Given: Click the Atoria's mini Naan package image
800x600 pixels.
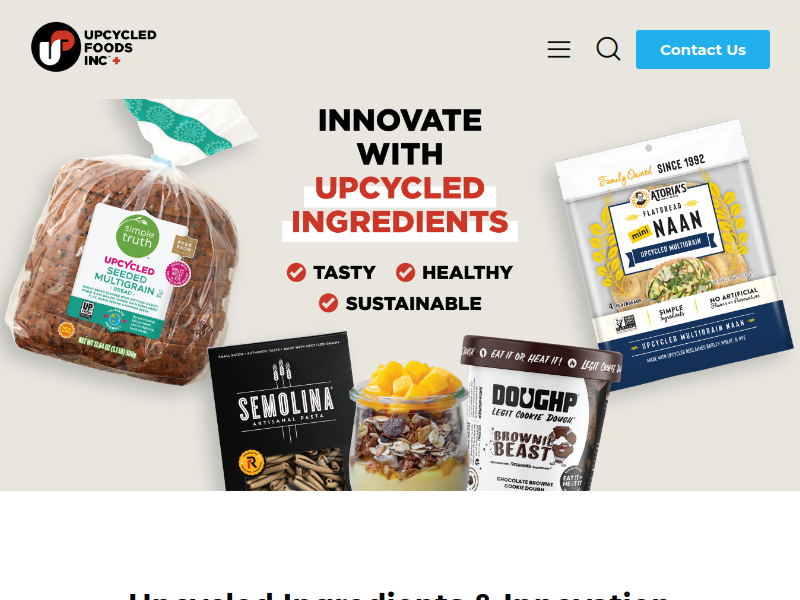Looking at the screenshot, I should tap(673, 255).
